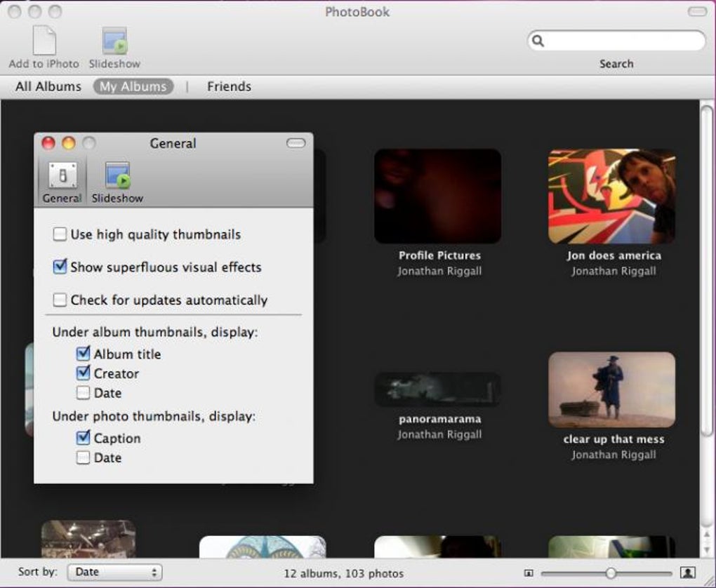Screen dimensions: 716x588
Task: Switch to All Albums tab
Action: click(48, 86)
